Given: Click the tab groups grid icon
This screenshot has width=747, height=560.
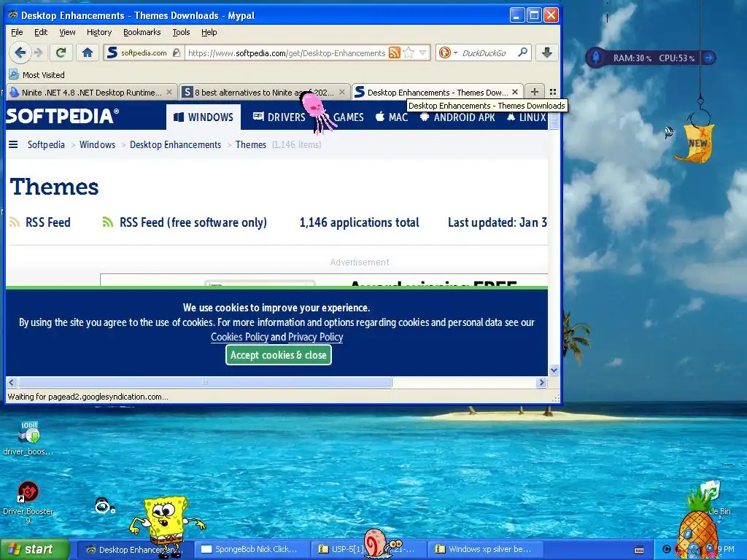Looking at the screenshot, I should click(x=553, y=92).
